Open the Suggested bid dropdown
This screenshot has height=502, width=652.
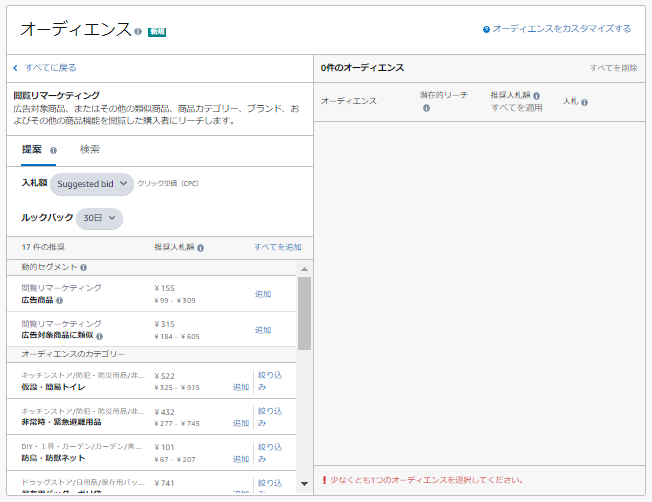(x=92, y=184)
